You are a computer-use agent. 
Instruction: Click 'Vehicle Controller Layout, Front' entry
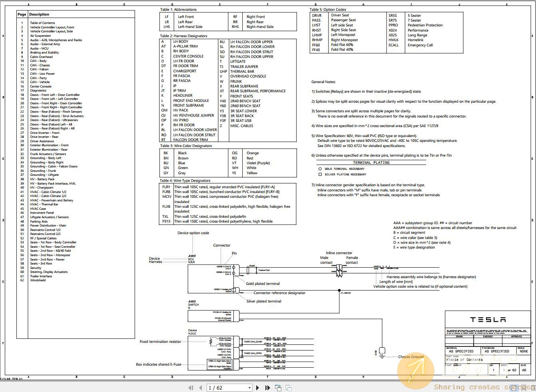(x=52, y=27)
